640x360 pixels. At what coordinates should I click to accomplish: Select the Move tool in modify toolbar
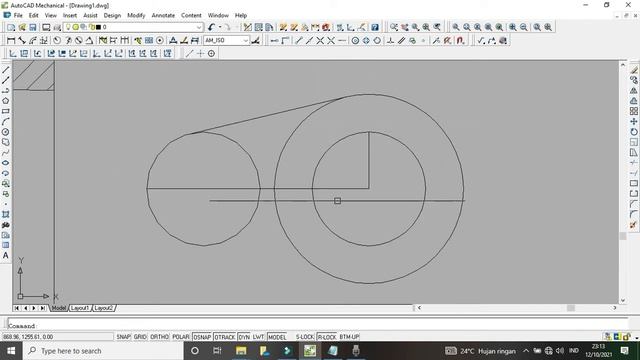coord(633,122)
